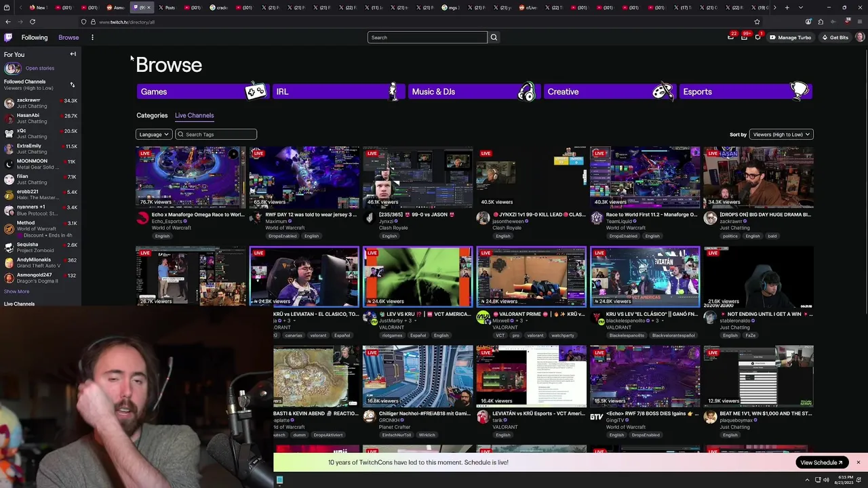Close the TwitchCon schedule banner
This screenshot has height=488, width=868.
(x=858, y=462)
